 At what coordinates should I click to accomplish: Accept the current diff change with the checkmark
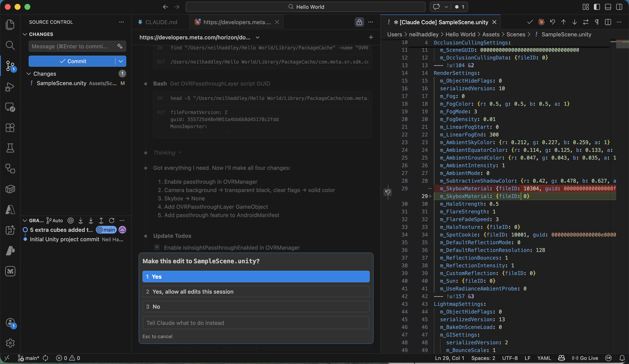tap(530, 22)
